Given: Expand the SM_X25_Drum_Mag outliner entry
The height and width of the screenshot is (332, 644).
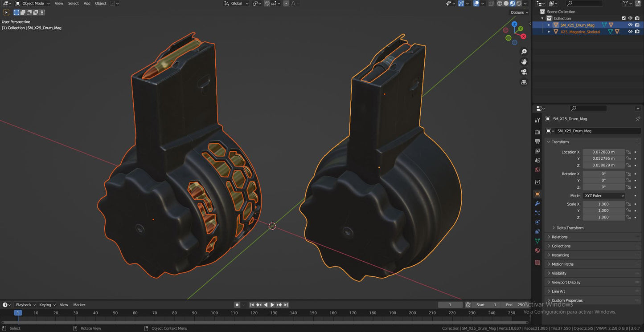Looking at the screenshot, I should point(549,25).
